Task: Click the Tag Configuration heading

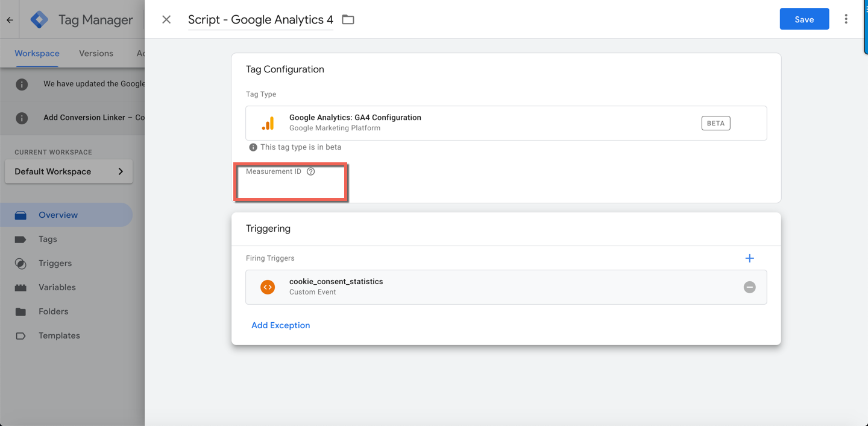Action: (x=285, y=69)
